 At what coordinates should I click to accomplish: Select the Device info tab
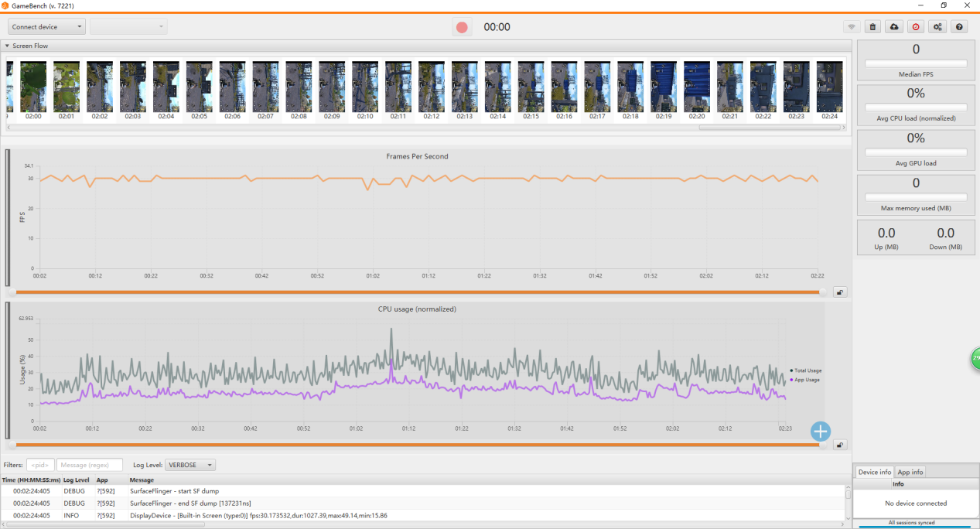coord(874,472)
